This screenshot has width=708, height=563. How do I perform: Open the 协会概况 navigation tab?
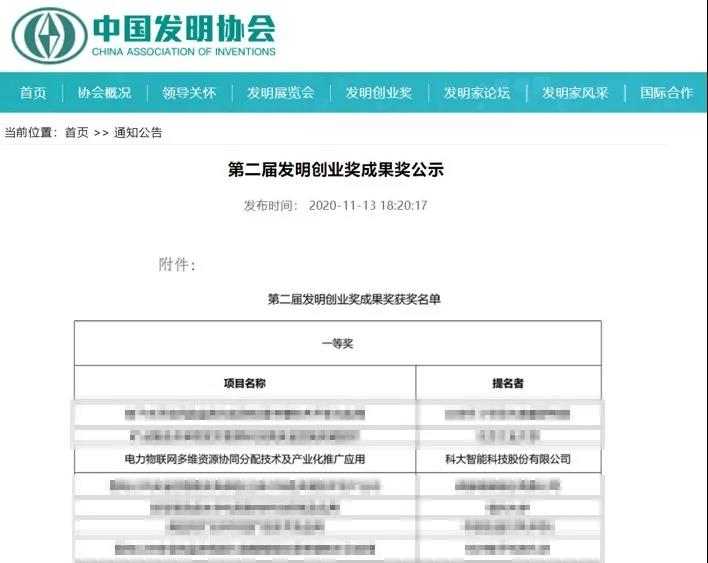point(104,92)
